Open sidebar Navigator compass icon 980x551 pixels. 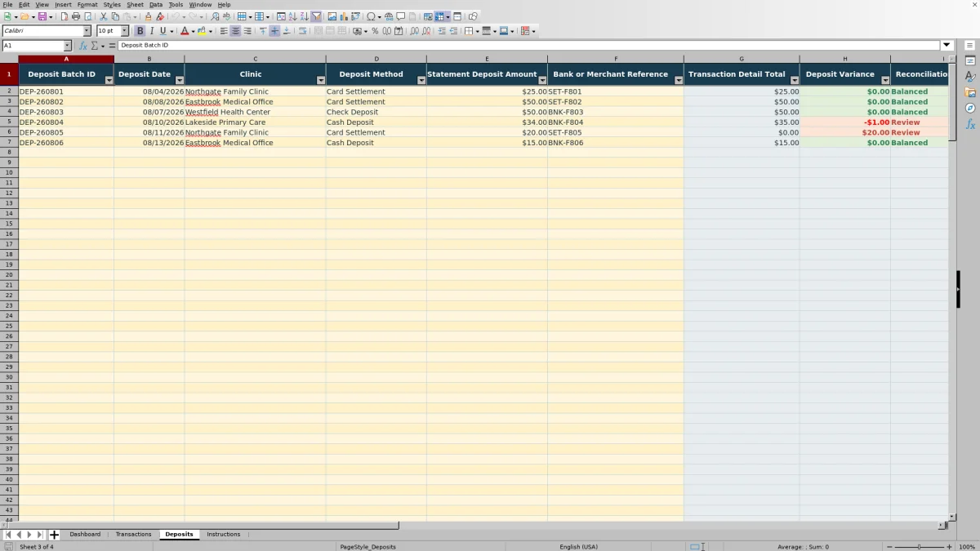(x=970, y=108)
